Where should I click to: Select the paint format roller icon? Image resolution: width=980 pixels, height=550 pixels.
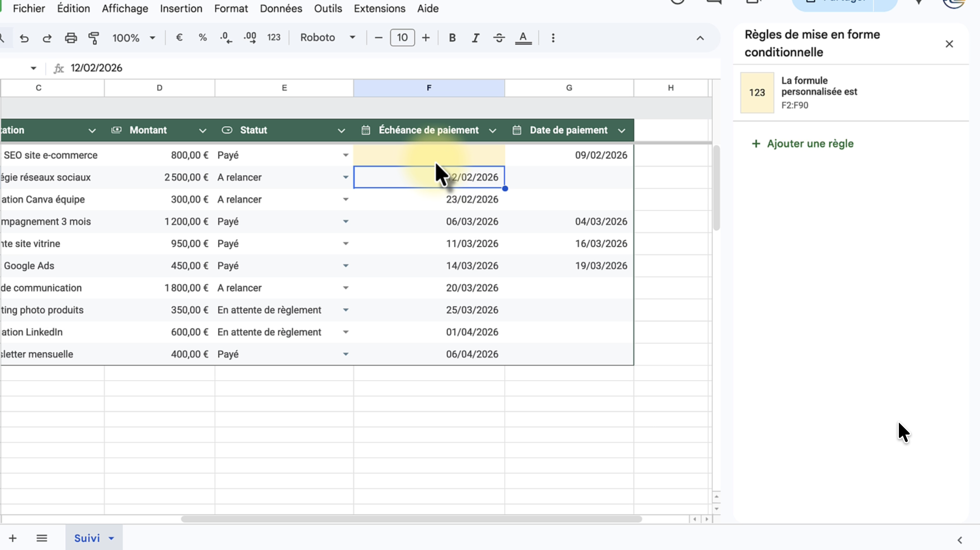93,38
